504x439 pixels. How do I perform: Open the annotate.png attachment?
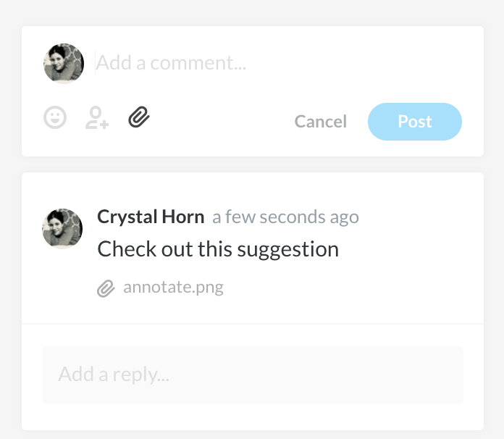pyautogui.click(x=173, y=287)
